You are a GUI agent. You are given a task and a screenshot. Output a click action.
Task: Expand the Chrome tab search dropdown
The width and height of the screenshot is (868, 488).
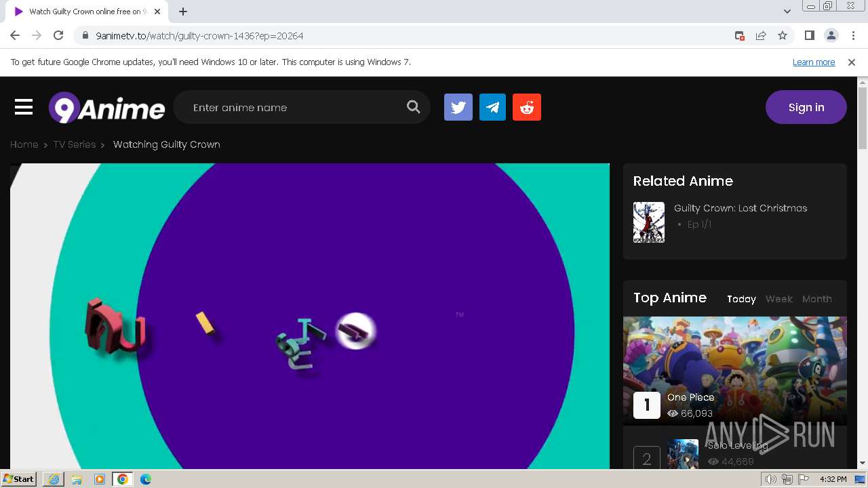pos(787,12)
